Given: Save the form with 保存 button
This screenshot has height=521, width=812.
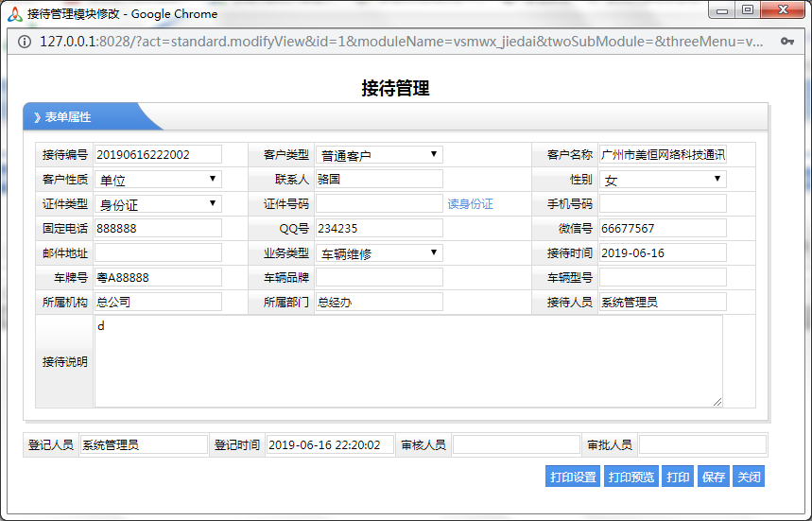Looking at the screenshot, I should tap(713, 477).
